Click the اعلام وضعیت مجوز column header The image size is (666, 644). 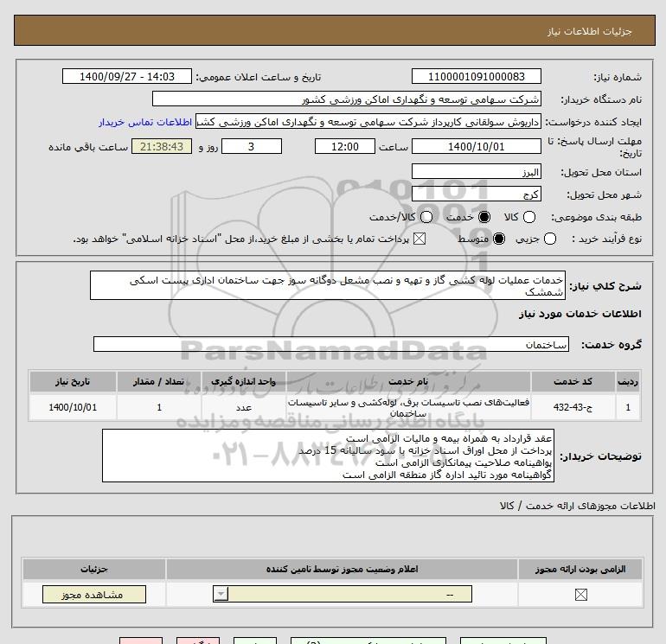point(342,569)
